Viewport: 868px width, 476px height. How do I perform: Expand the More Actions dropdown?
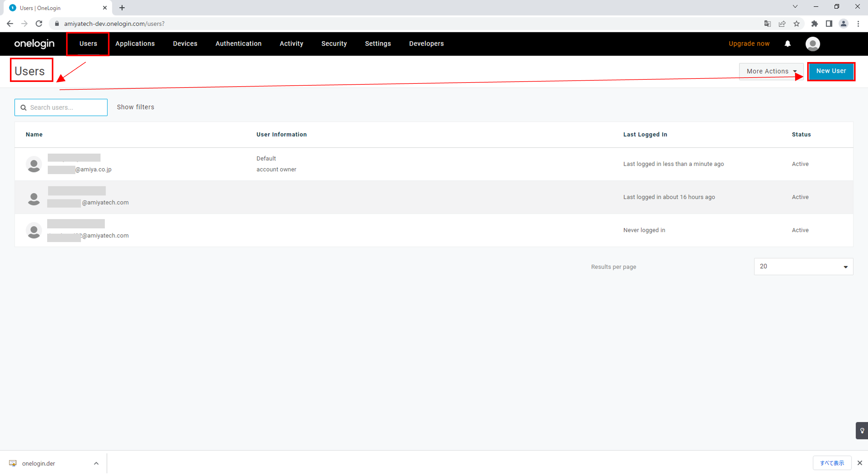771,71
